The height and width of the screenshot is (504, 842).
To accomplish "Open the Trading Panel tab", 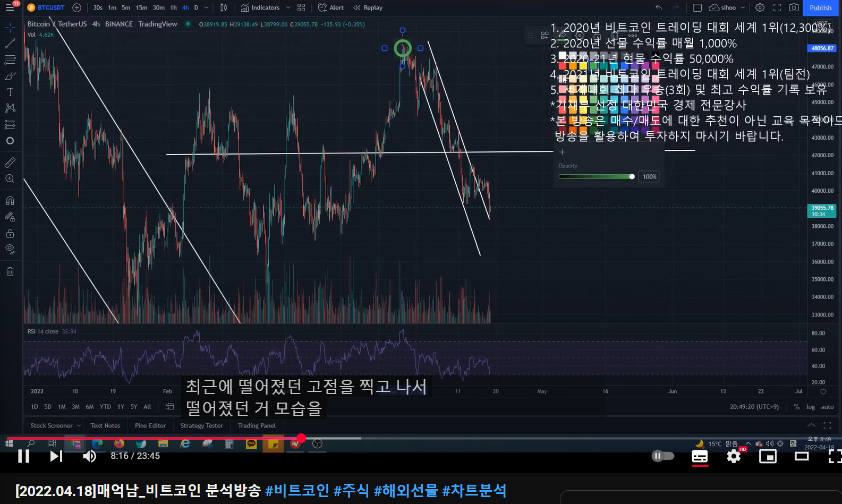I will (257, 425).
